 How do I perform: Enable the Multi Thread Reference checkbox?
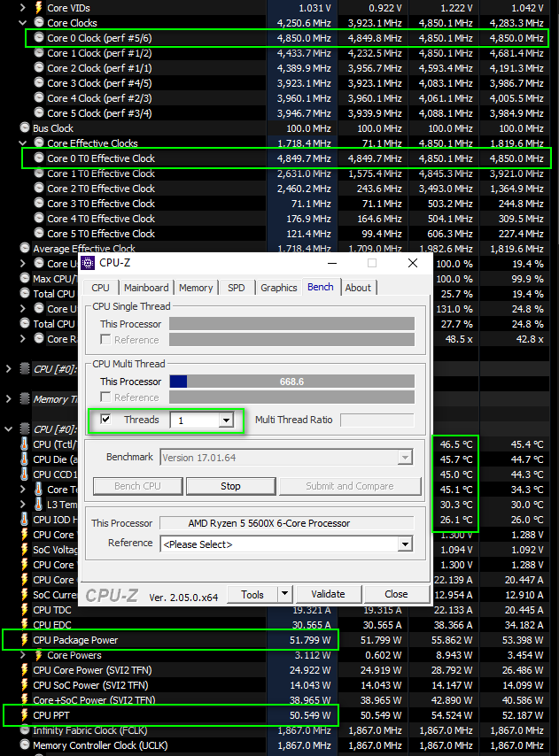tap(105, 397)
